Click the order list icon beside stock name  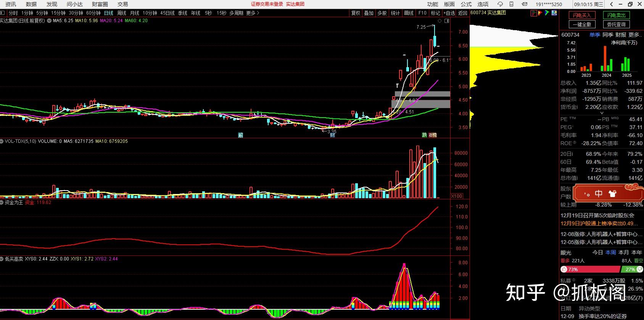click(534, 13)
